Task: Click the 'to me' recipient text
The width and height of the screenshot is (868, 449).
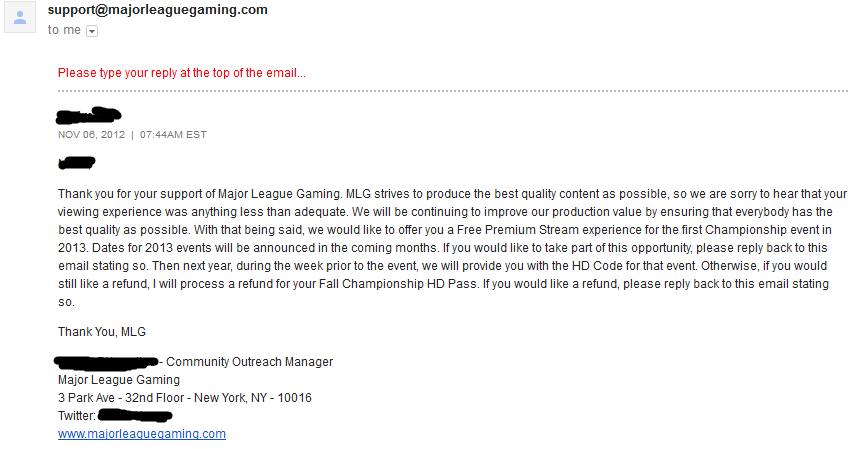Action: (64, 30)
